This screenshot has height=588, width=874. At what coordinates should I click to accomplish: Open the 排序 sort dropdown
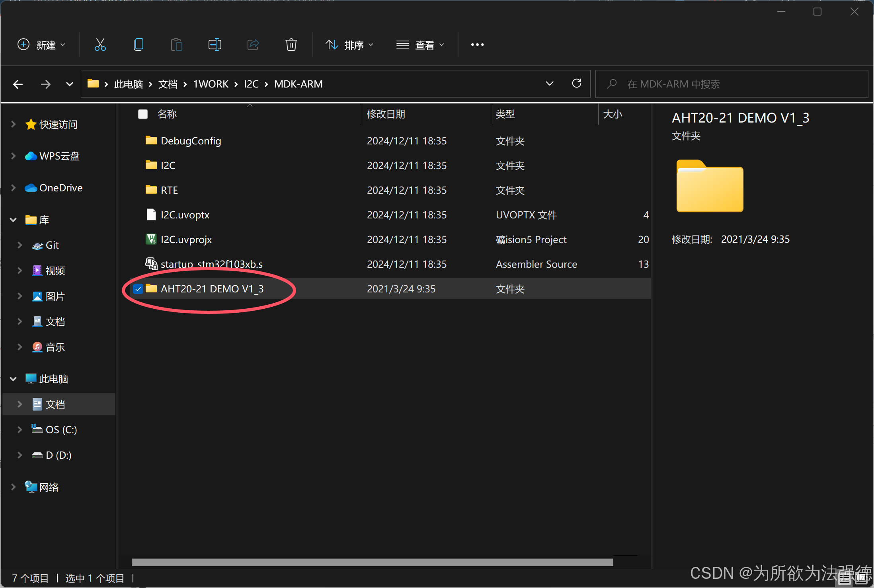click(350, 45)
